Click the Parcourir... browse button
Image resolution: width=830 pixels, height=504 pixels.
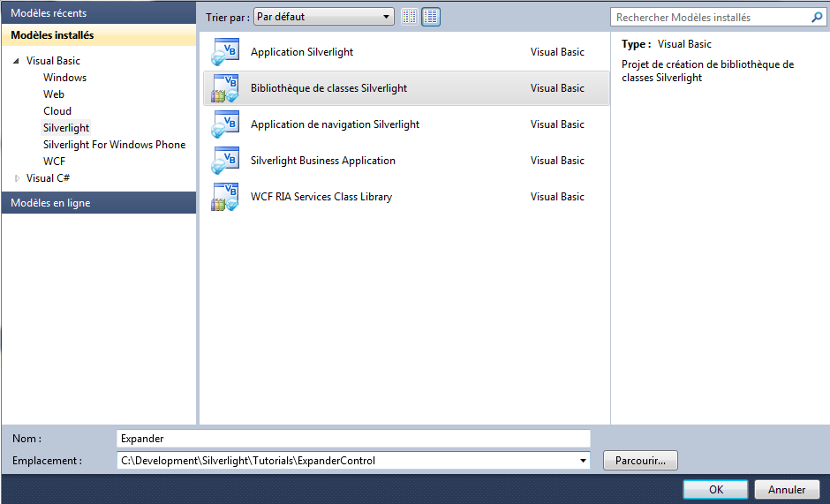coord(640,460)
